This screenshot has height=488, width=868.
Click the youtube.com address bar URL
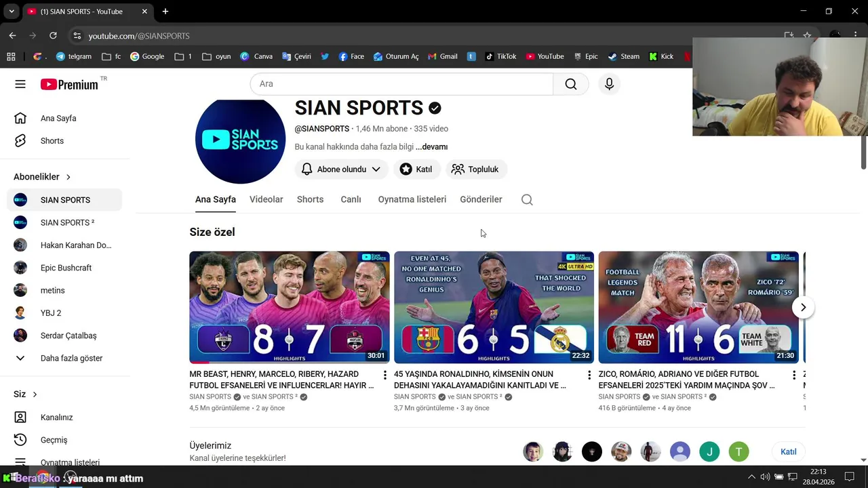coord(139,36)
